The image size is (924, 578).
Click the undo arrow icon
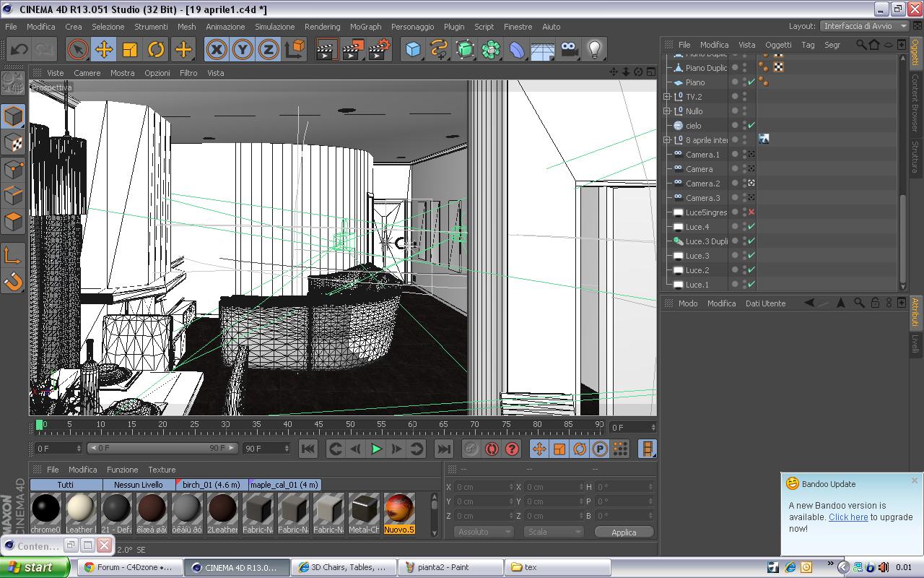click(19, 49)
